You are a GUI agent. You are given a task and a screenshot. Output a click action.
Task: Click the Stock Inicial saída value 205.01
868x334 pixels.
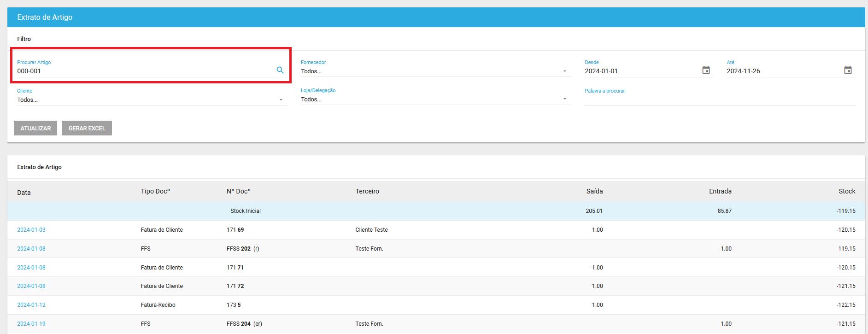pyautogui.click(x=594, y=211)
